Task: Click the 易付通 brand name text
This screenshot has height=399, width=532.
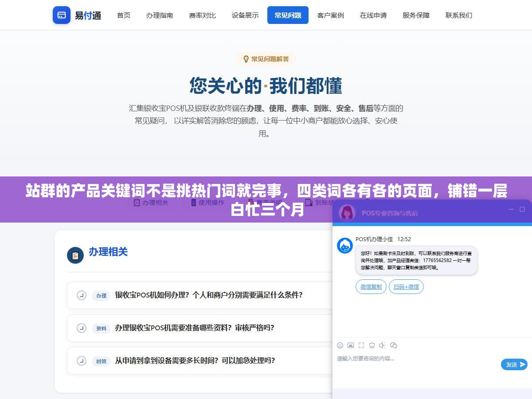Action: coord(88,16)
